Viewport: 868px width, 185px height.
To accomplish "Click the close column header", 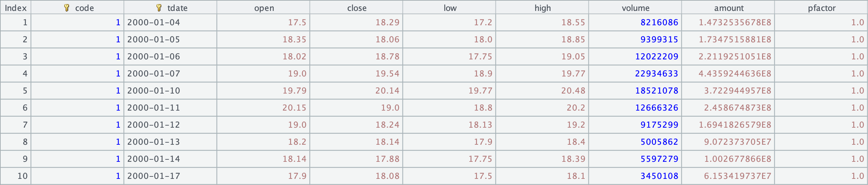I will coord(357,8).
